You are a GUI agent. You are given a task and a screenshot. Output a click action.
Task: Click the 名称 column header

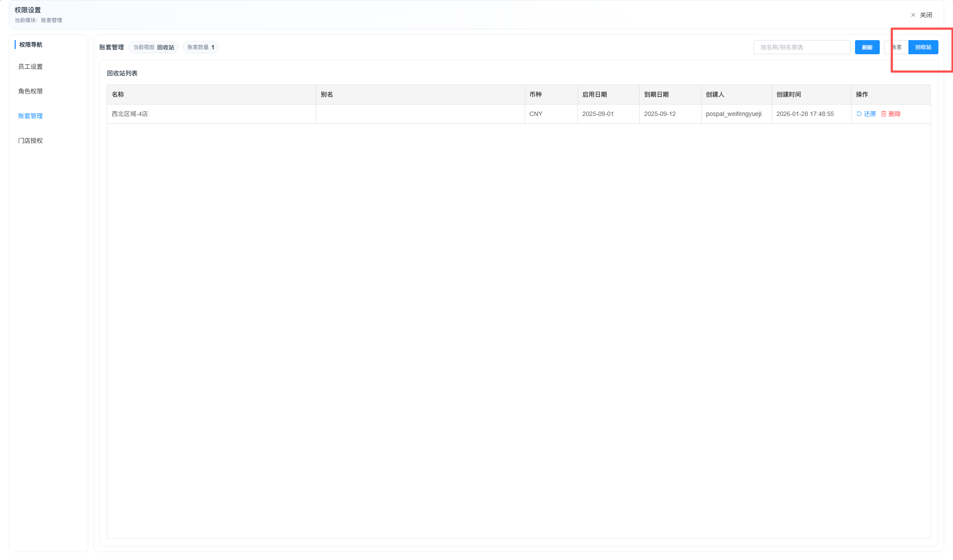tap(211, 94)
